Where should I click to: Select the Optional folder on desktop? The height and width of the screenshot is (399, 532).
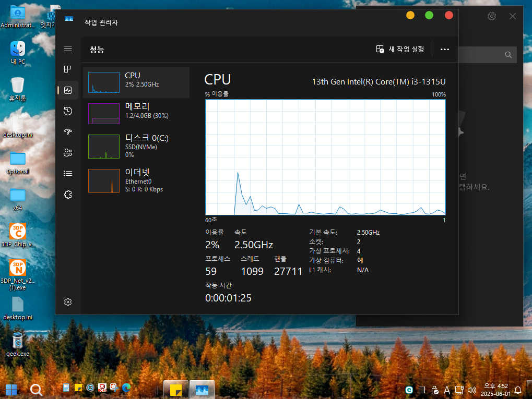18,162
